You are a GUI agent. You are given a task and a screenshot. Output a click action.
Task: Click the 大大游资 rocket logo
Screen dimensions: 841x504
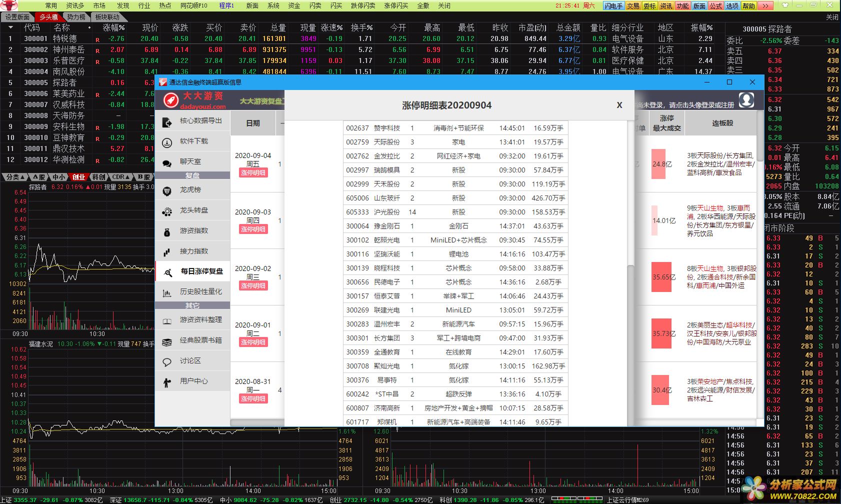coord(171,100)
